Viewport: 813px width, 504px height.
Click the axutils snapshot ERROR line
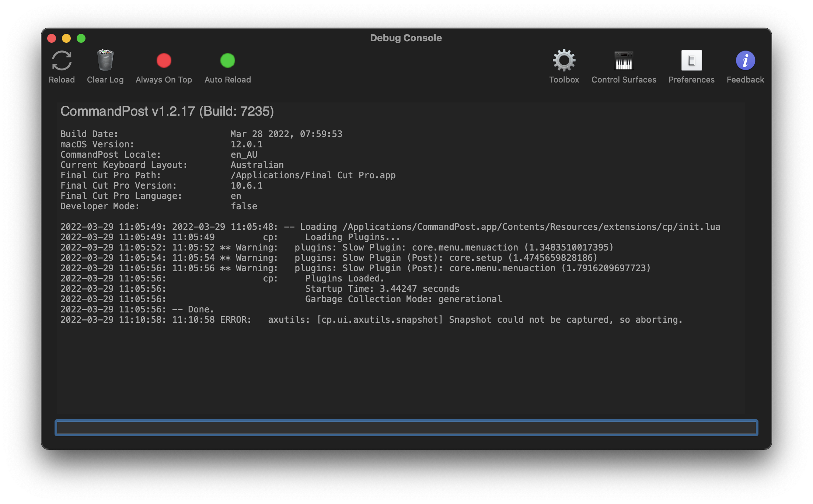pyautogui.click(x=371, y=320)
